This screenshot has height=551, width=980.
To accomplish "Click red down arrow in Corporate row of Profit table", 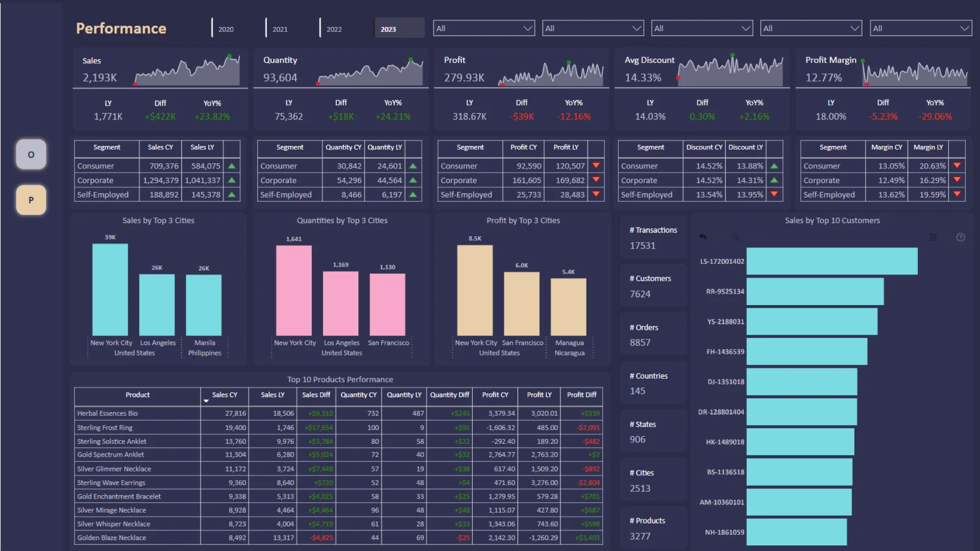I will 596,180.
